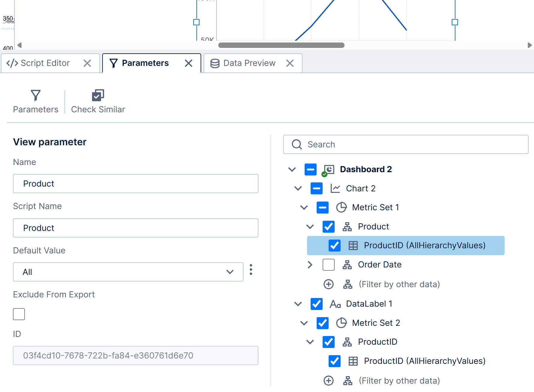
Task: Click the Check Similar icon
Action: click(98, 96)
